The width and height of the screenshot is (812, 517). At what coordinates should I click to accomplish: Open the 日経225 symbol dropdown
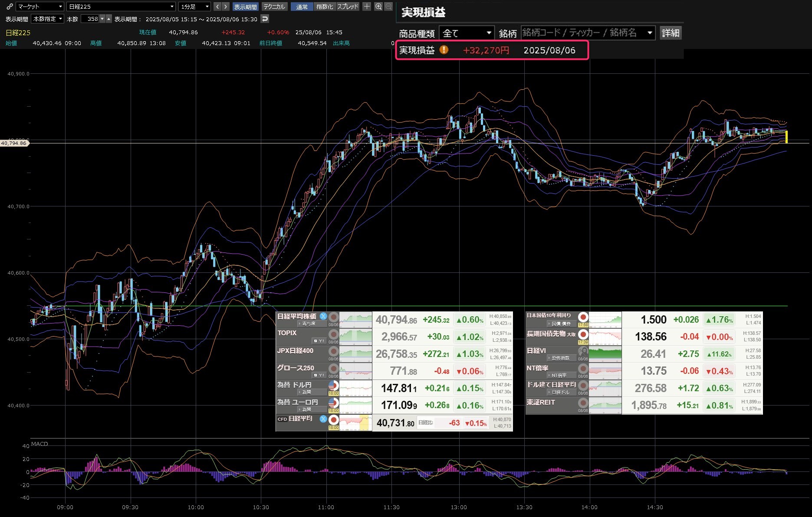click(x=121, y=7)
